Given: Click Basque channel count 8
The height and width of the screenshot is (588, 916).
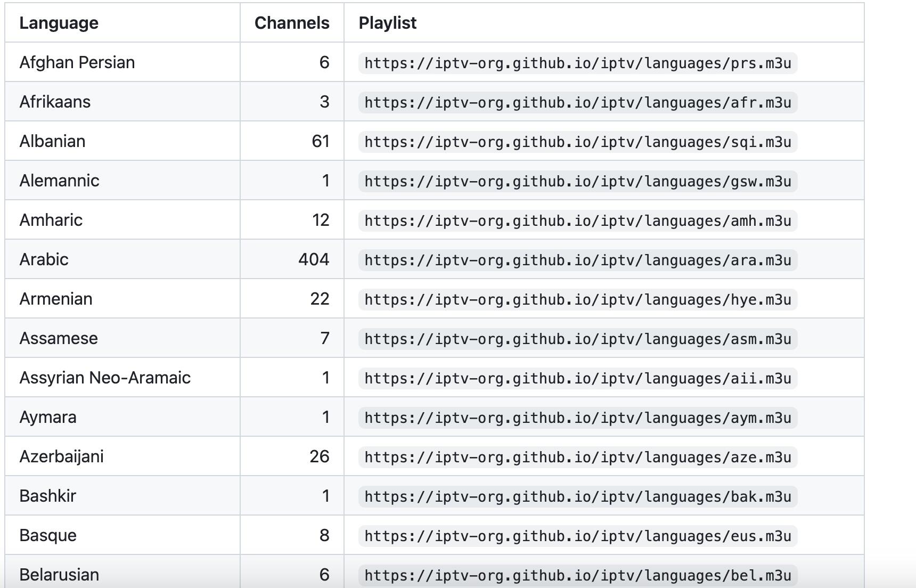Looking at the screenshot, I should click(324, 535).
